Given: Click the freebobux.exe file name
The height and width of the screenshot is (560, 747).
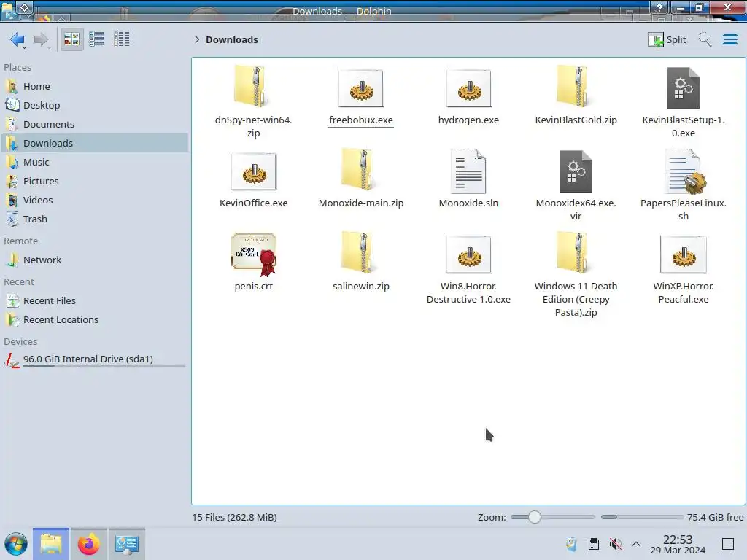Looking at the screenshot, I should click(x=360, y=120).
